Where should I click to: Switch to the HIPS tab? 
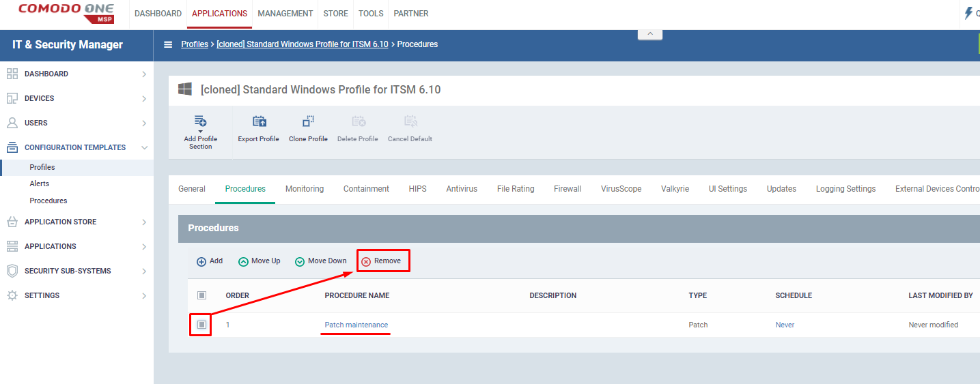point(418,189)
